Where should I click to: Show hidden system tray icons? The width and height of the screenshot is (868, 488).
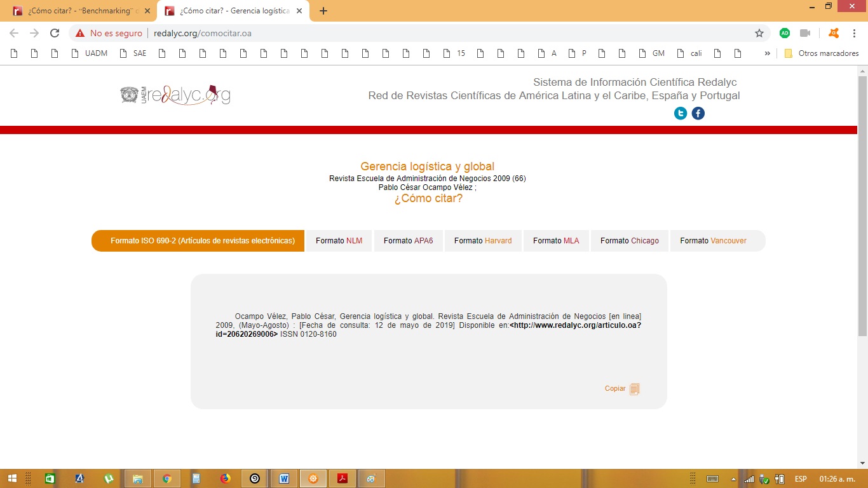[x=733, y=479]
